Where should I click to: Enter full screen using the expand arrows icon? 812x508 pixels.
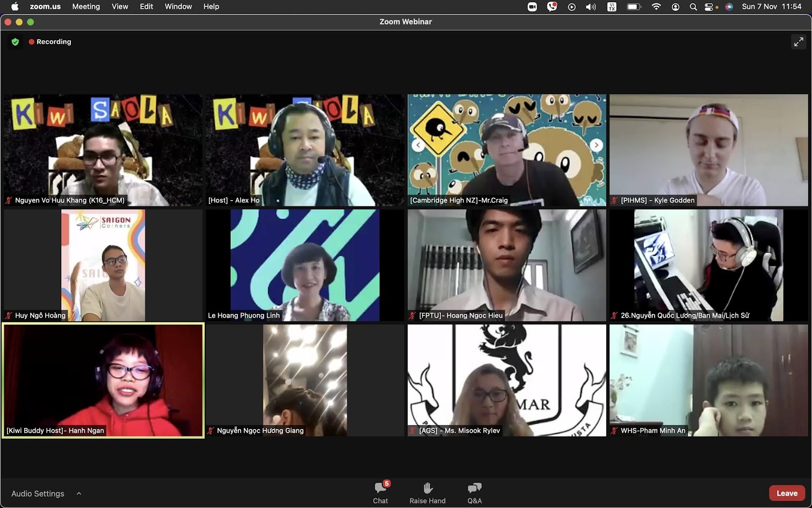click(799, 42)
